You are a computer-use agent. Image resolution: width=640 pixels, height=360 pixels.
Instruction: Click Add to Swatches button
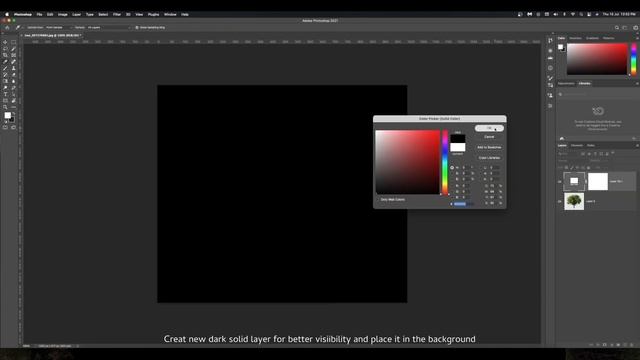[x=489, y=147]
